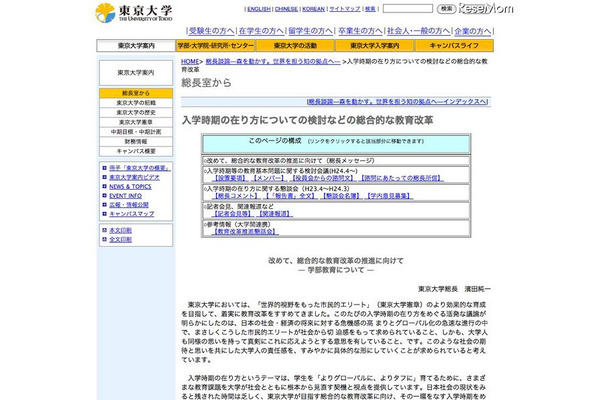Image resolution: width=610 pixels, height=400 pixels.
Task: Jump to 【学内意見募集】 link
Action: click(x=389, y=196)
